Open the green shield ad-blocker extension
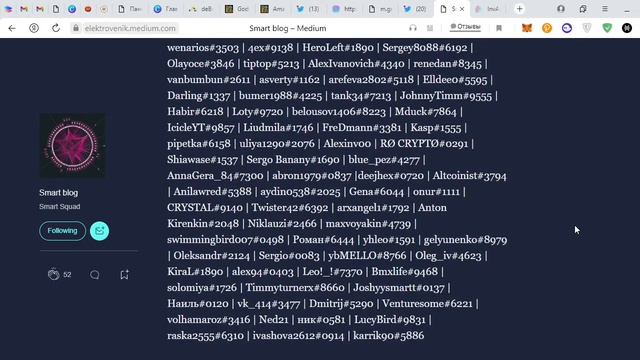Screen dimensions: 640x360 click(607, 28)
